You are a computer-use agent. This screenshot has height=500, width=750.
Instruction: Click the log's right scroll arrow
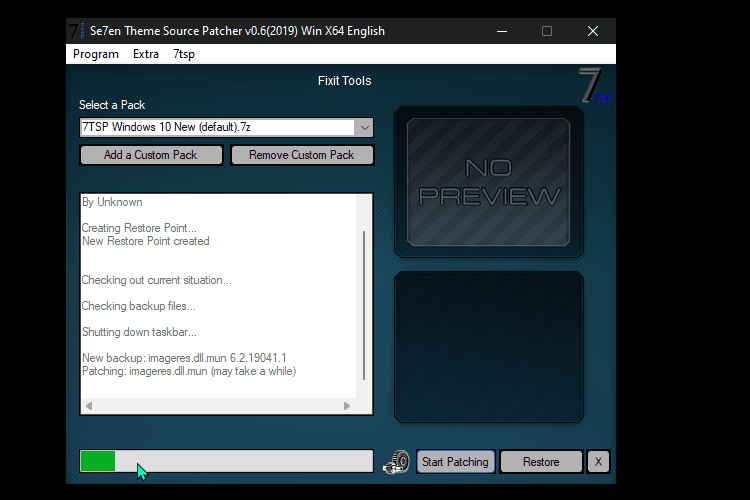coord(347,406)
